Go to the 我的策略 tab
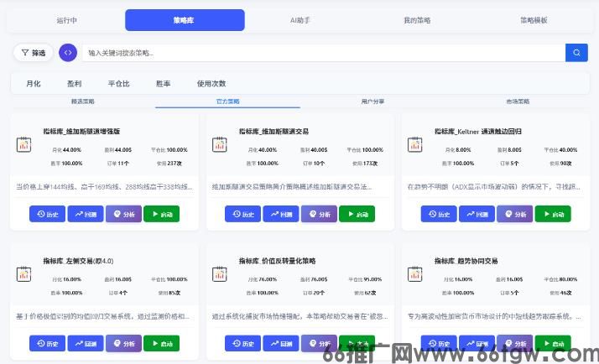The height and width of the screenshot is (364, 599). (x=417, y=20)
